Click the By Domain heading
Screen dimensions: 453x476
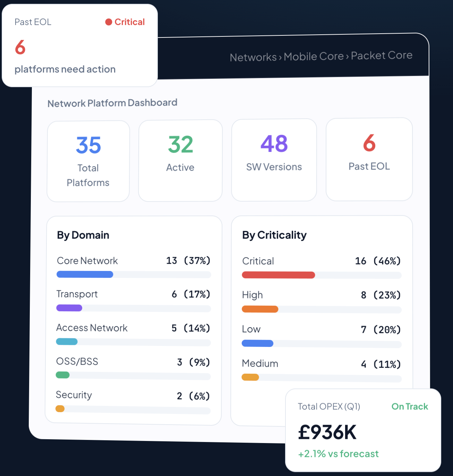(x=83, y=235)
